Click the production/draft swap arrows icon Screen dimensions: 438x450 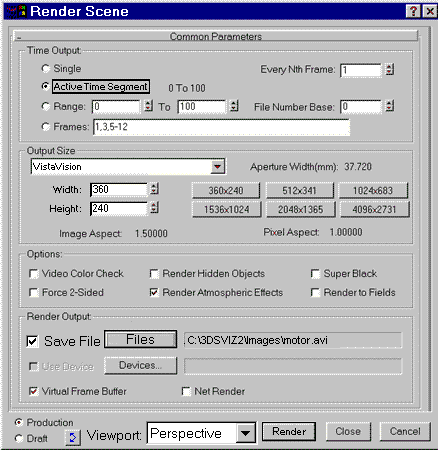(x=73, y=437)
